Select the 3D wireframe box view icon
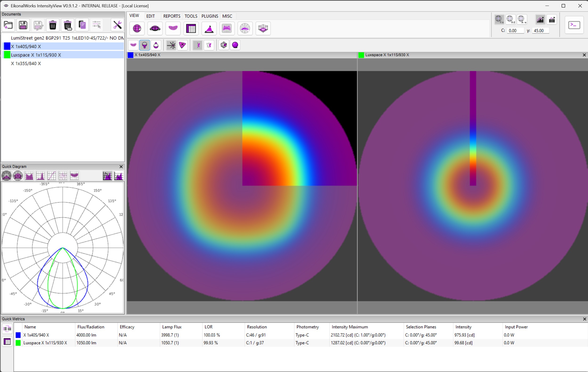Screen dimensions: 588x372 [263, 29]
